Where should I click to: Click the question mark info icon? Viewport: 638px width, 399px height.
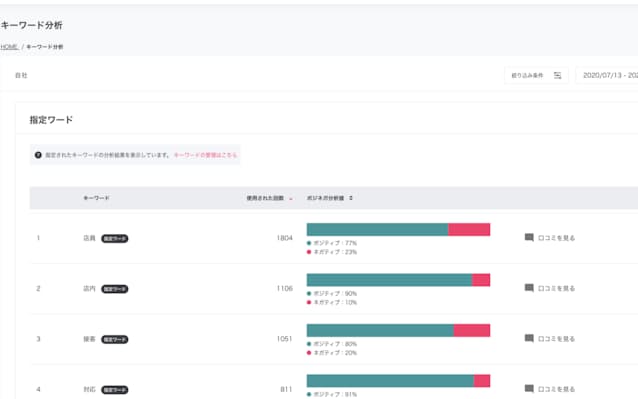(x=38, y=155)
